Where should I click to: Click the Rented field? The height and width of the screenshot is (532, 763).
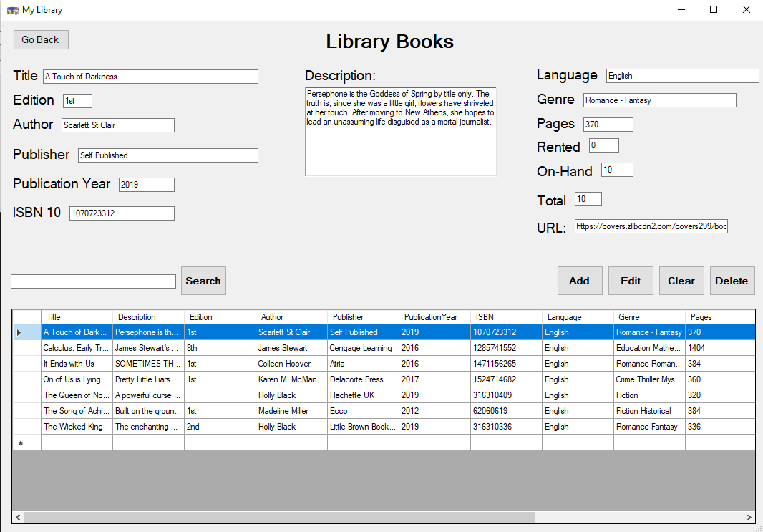point(603,145)
